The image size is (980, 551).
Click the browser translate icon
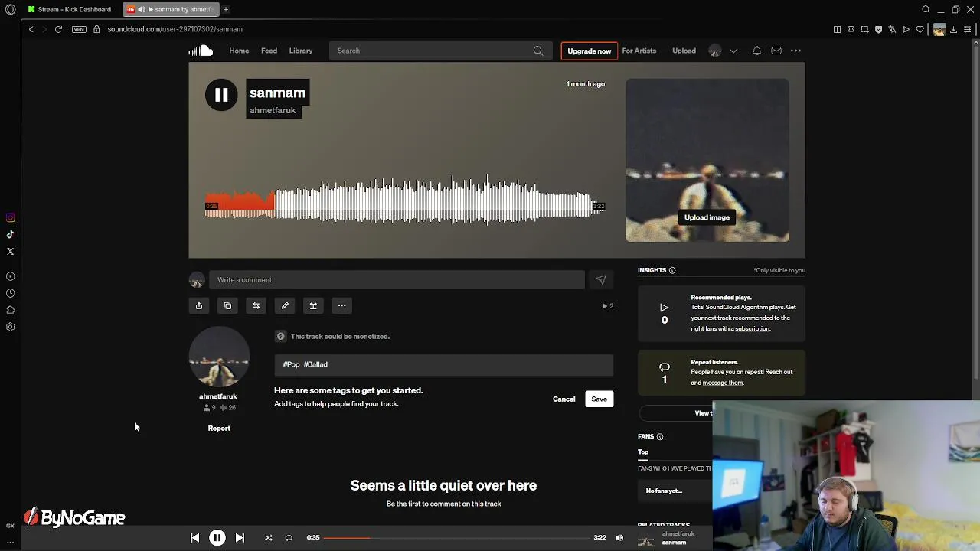[x=892, y=29]
